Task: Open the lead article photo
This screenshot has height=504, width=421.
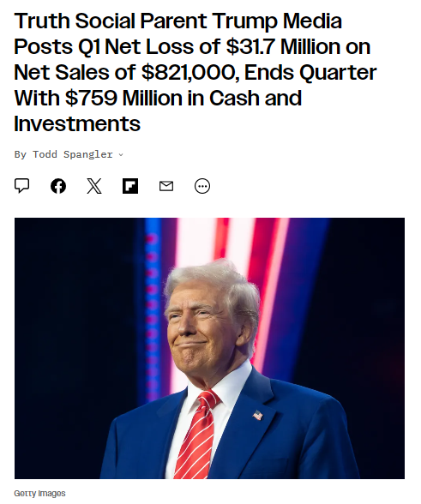Action: 209,348
